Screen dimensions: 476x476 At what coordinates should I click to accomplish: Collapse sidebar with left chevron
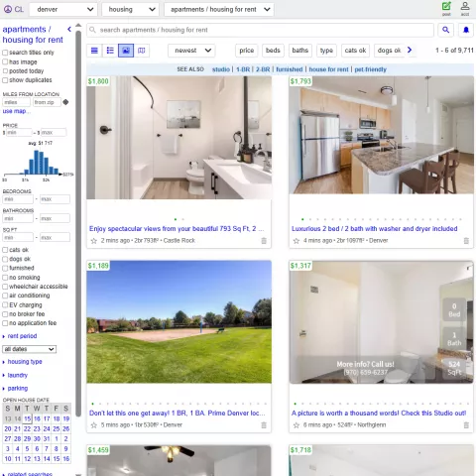coord(69,30)
